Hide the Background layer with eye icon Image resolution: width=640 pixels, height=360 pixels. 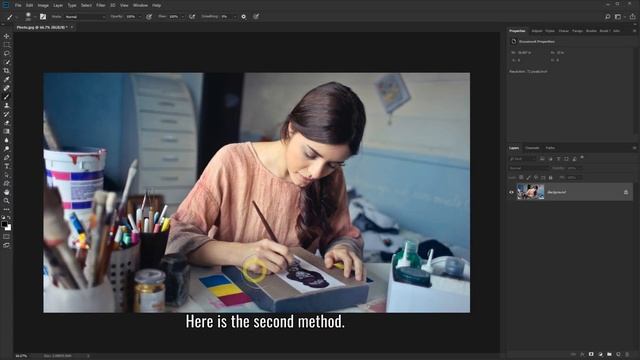(511, 192)
